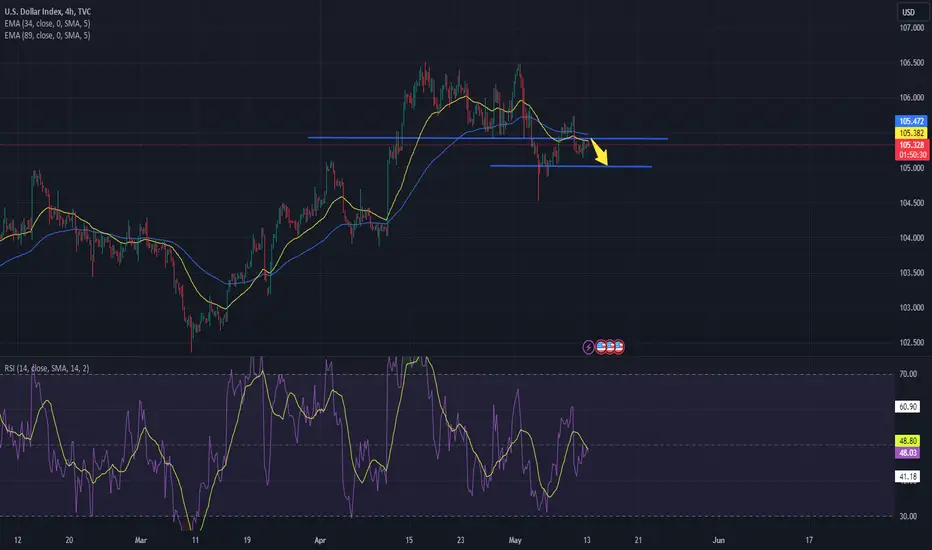Click the 01:50:30 countdown label
932x550 pixels.
click(911, 155)
